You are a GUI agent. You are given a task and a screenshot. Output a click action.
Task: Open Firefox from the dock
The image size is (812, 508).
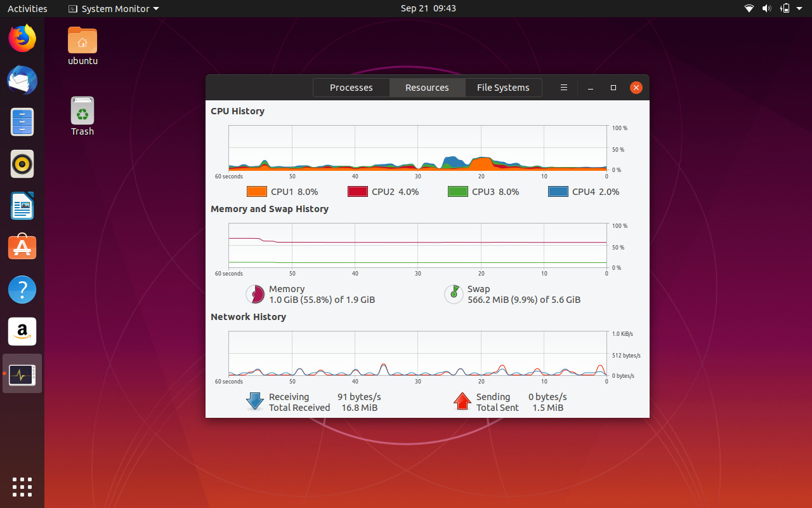(x=22, y=38)
